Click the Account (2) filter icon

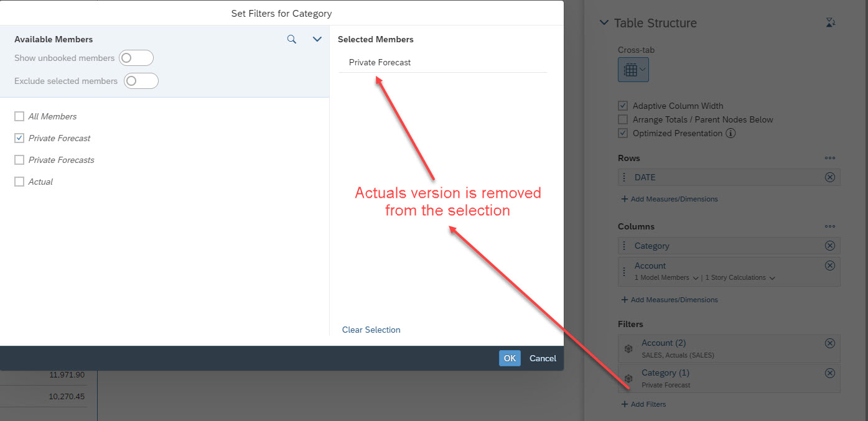click(x=628, y=349)
